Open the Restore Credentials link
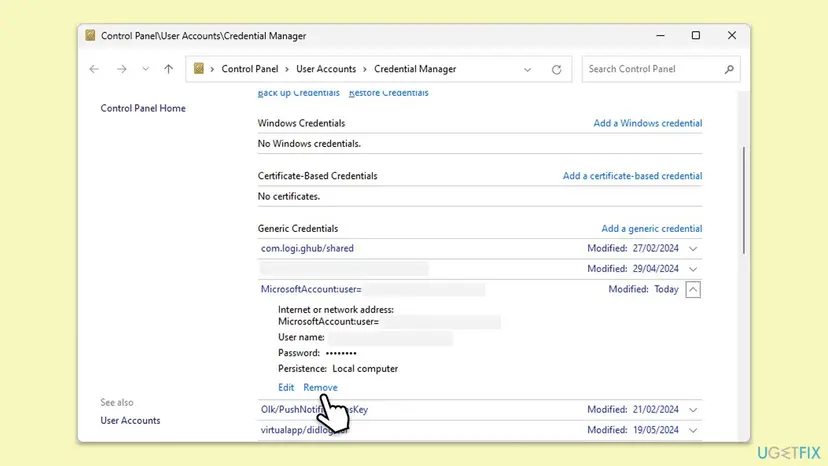Screen dimensions: 828x466 pos(389,93)
